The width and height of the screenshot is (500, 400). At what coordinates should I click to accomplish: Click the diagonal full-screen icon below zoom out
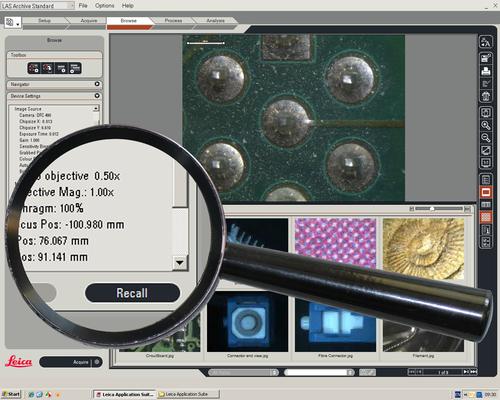click(486, 150)
